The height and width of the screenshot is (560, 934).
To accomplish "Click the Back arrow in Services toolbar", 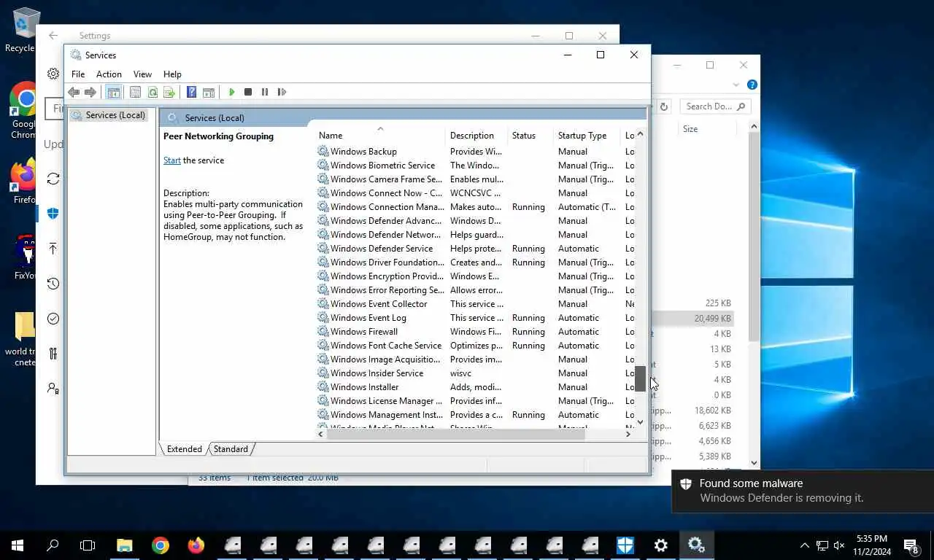I will click(74, 92).
